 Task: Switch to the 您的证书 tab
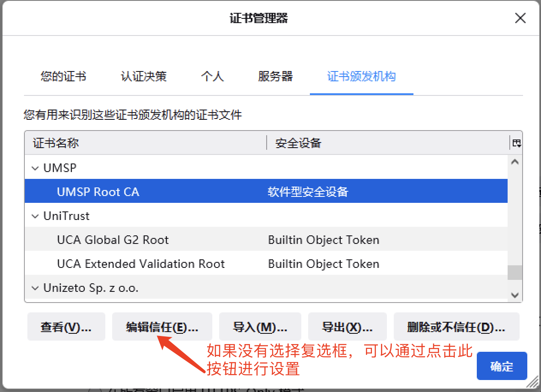63,77
